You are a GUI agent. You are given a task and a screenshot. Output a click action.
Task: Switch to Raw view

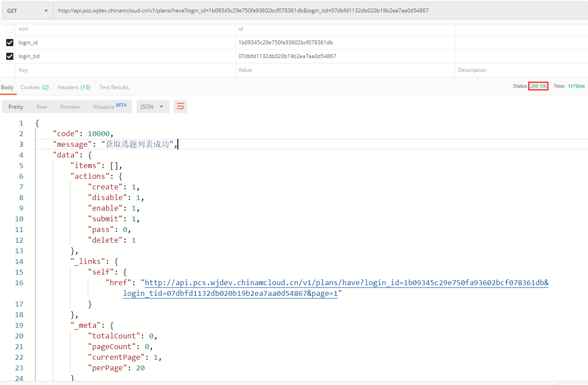point(42,106)
